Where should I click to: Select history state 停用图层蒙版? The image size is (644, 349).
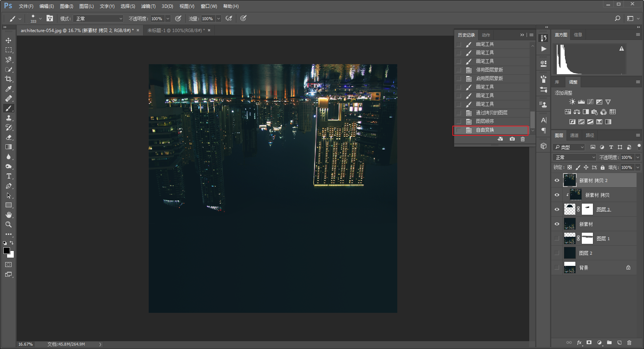pyautogui.click(x=492, y=70)
